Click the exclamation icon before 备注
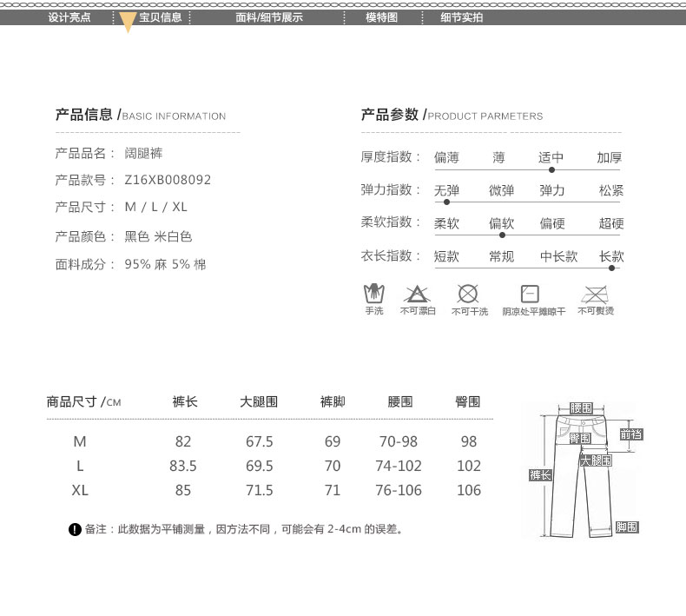Screen dimensions: 686x616 click(75, 529)
